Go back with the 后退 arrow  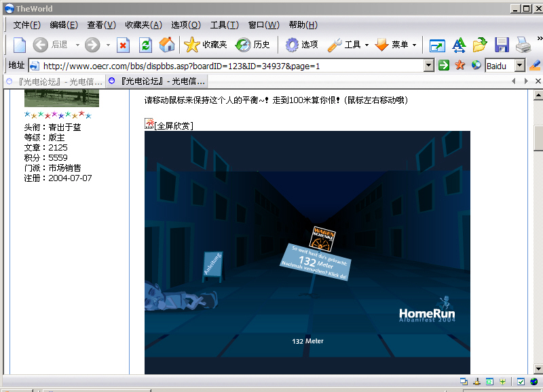41,45
